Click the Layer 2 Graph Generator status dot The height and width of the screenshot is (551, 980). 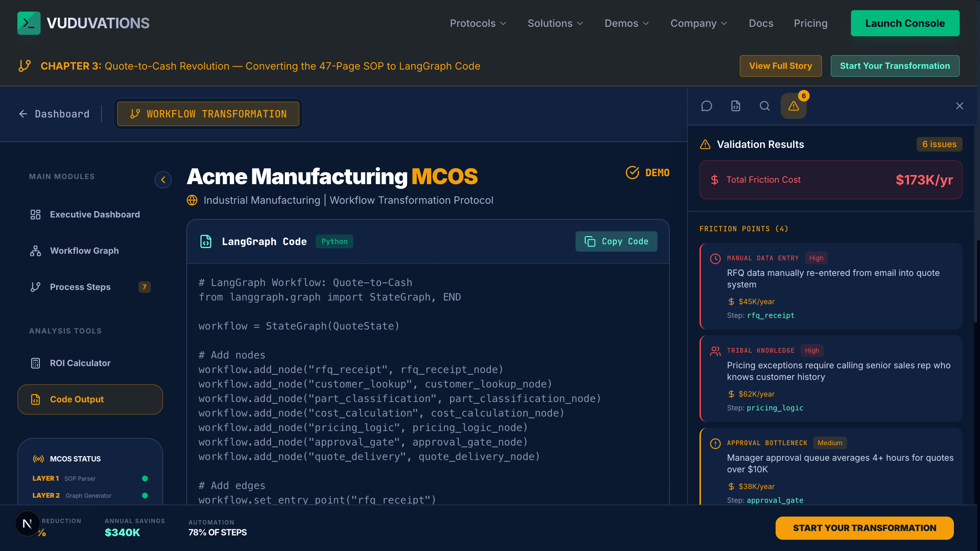click(145, 496)
